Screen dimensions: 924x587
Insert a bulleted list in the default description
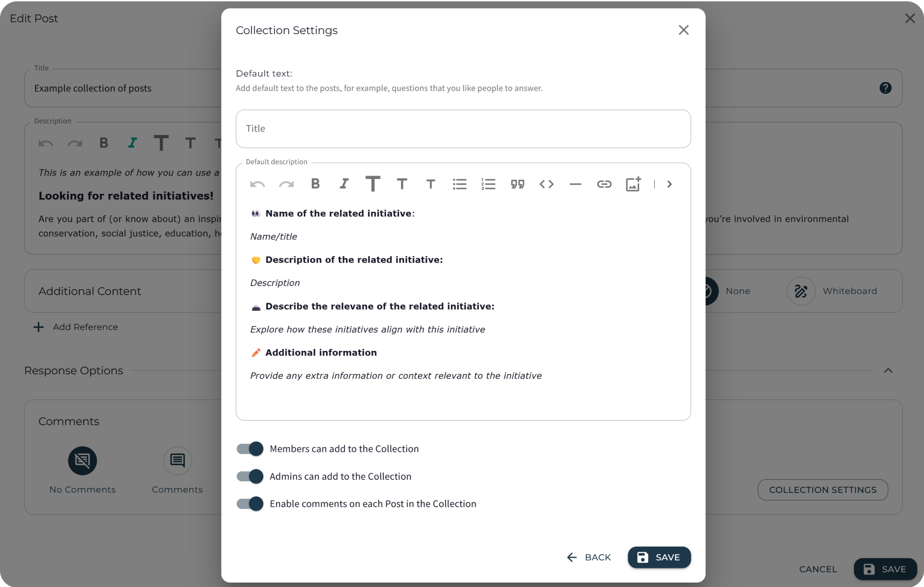tap(459, 184)
